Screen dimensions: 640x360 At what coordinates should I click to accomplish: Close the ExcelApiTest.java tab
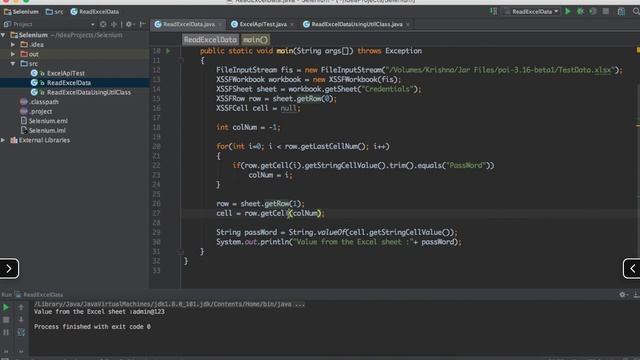tap(292, 24)
